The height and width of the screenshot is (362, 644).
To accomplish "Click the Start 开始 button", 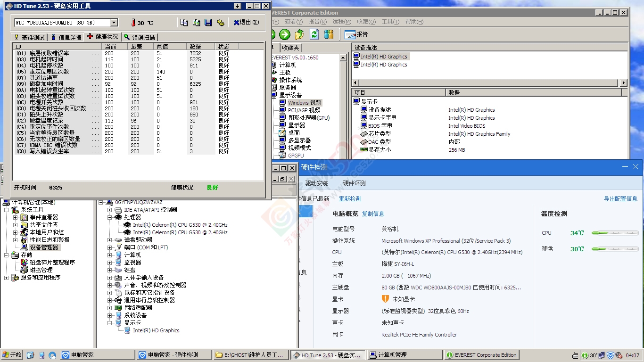I will pyautogui.click(x=12, y=355).
